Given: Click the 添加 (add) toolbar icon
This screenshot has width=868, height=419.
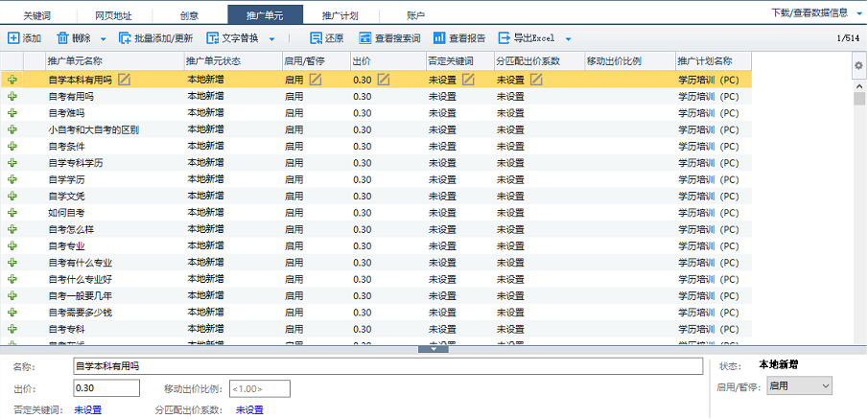Looking at the screenshot, I should coord(13,38).
